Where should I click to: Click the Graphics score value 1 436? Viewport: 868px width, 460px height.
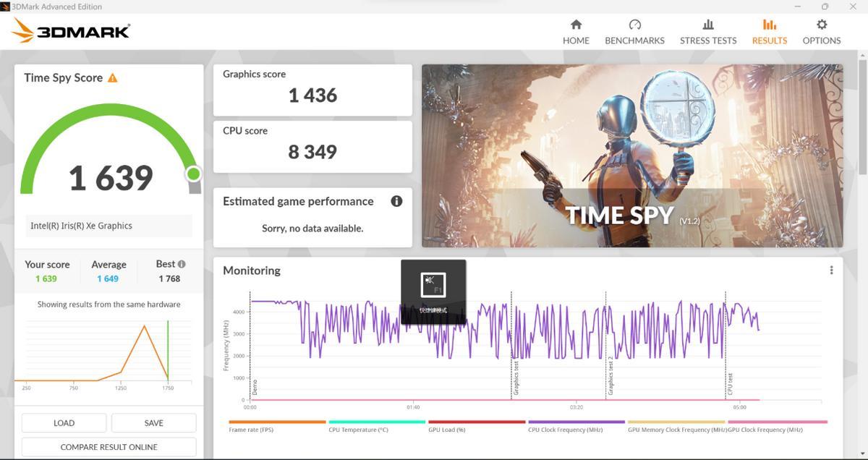point(312,95)
